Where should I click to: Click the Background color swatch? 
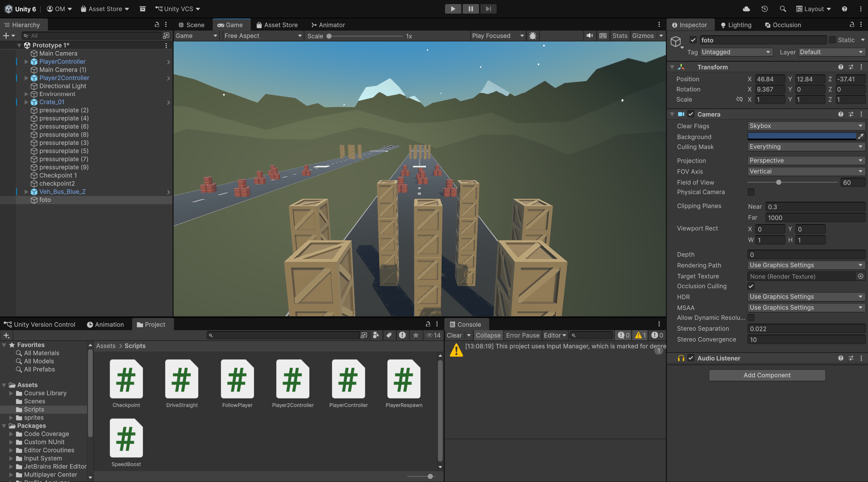801,137
